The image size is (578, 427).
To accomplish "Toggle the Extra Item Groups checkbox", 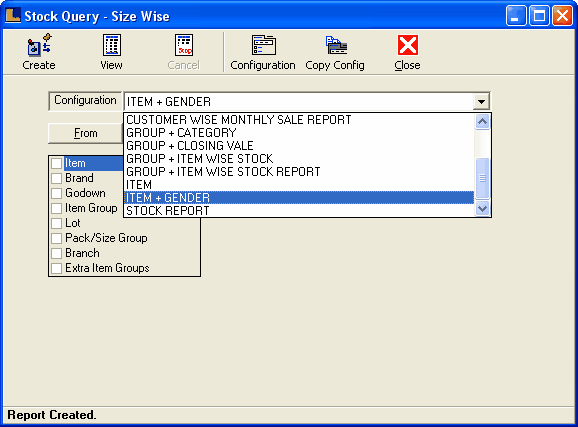I will click(56, 268).
